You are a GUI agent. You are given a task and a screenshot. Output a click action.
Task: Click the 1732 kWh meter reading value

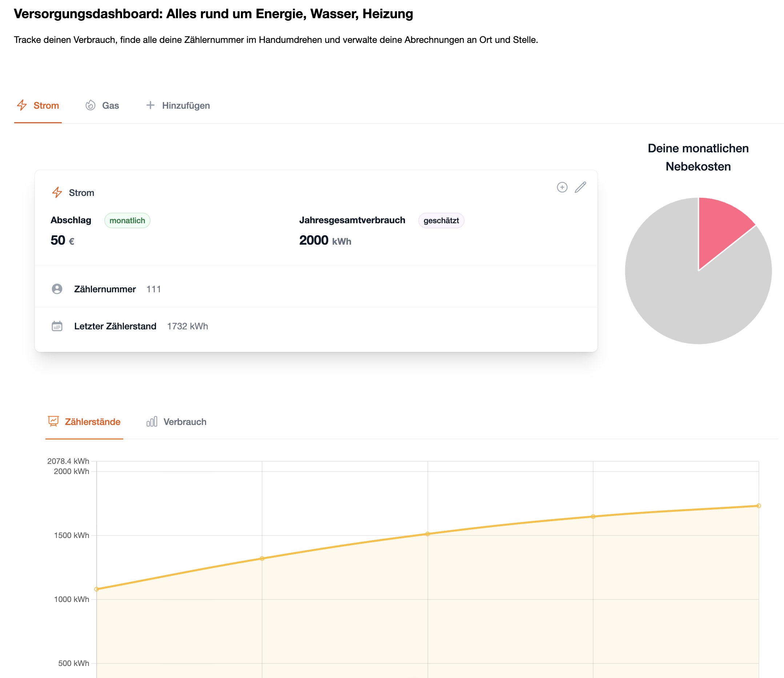click(x=187, y=326)
